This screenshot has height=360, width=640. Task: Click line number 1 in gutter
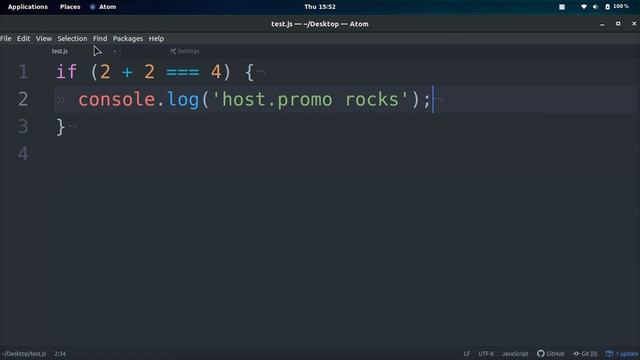coord(23,72)
